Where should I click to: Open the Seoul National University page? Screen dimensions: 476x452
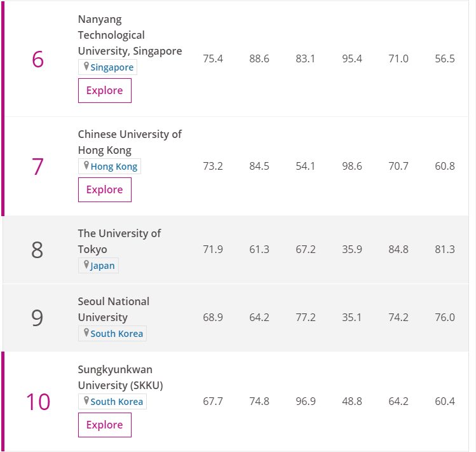pos(113,309)
